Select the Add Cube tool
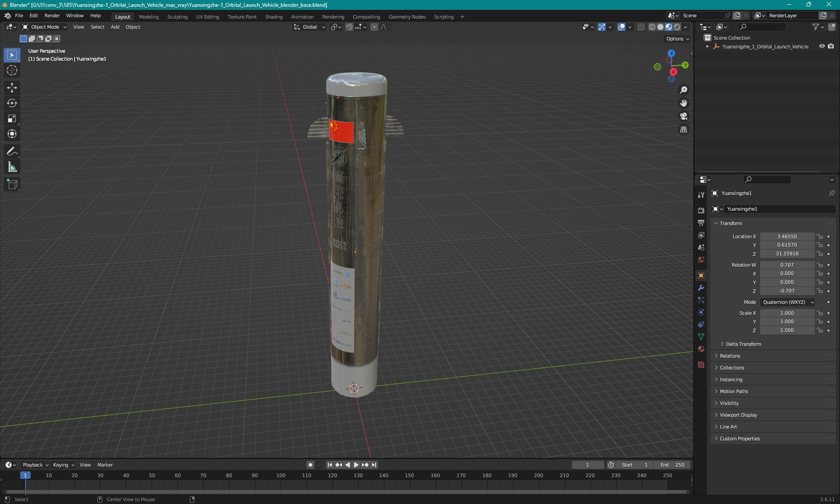The image size is (840, 504). 12,185
